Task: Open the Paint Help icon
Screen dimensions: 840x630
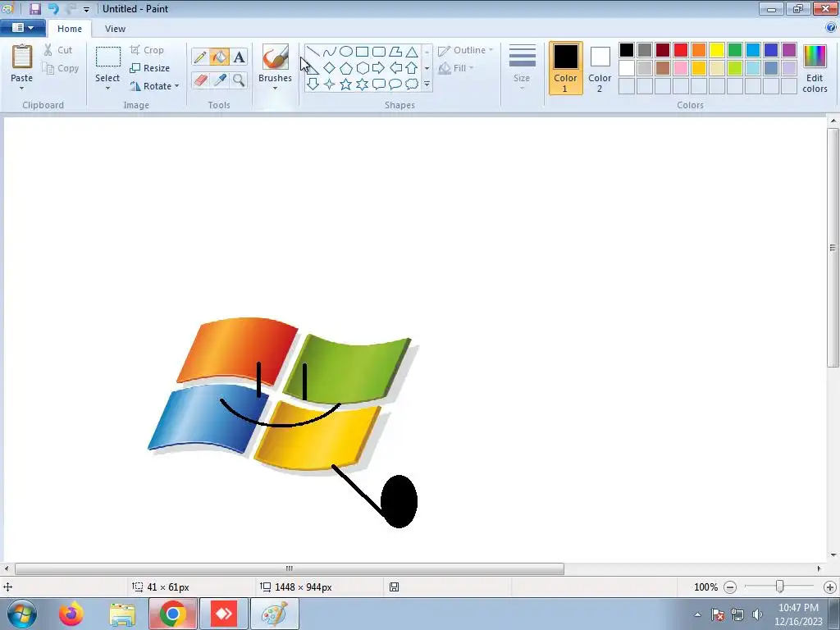Action: pos(831,28)
